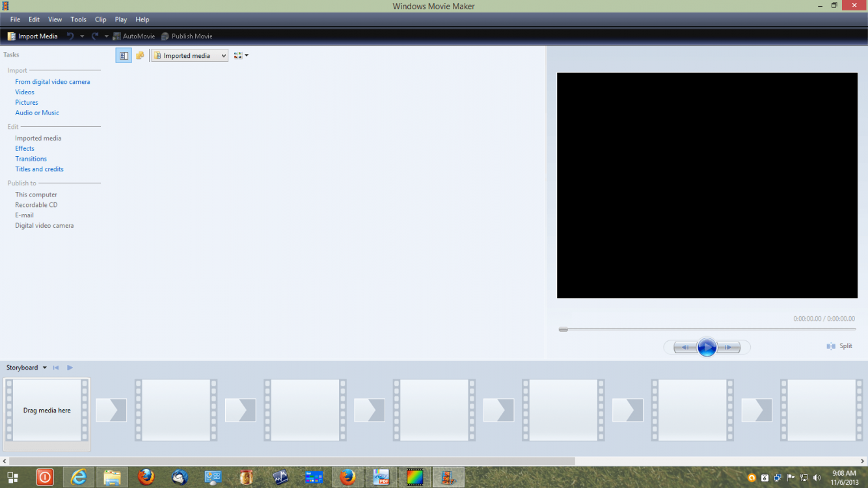This screenshot has width=868, height=488.
Task: Publish to E-mail
Action: [25, 216]
